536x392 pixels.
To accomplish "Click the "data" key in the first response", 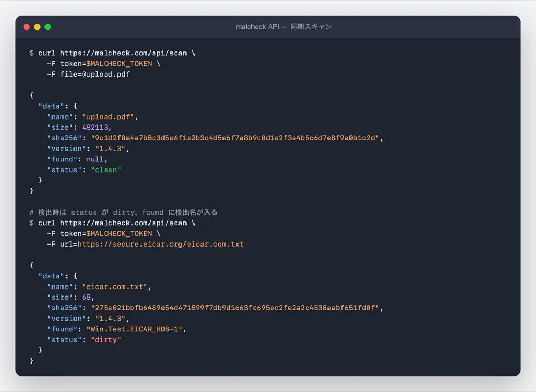I will (51, 106).
